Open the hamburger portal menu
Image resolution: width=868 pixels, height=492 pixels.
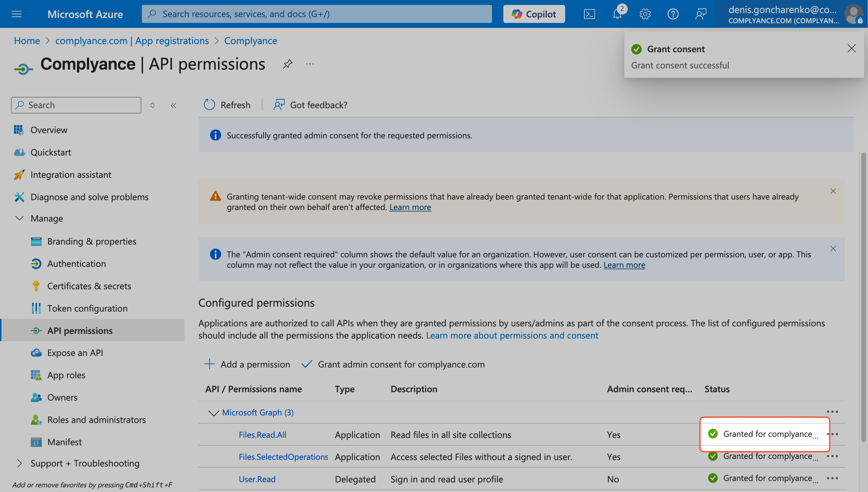pos(17,14)
